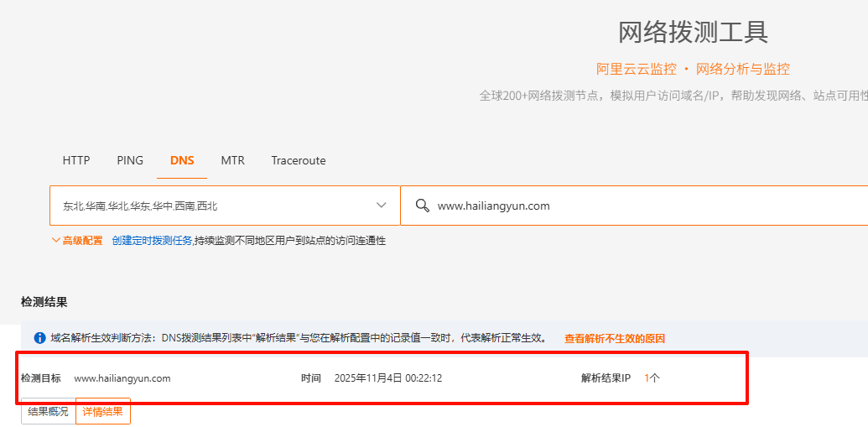
Task: Click the 网络分析与监控 link
Action: (x=743, y=69)
